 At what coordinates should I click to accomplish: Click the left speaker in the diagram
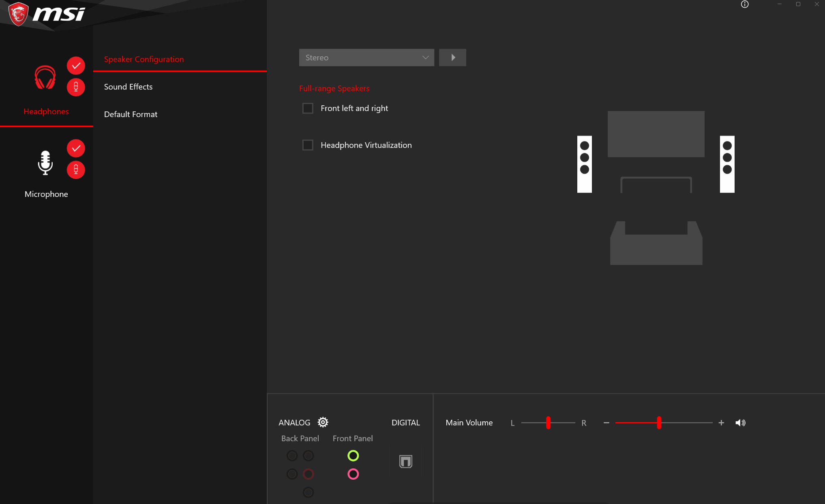(584, 164)
